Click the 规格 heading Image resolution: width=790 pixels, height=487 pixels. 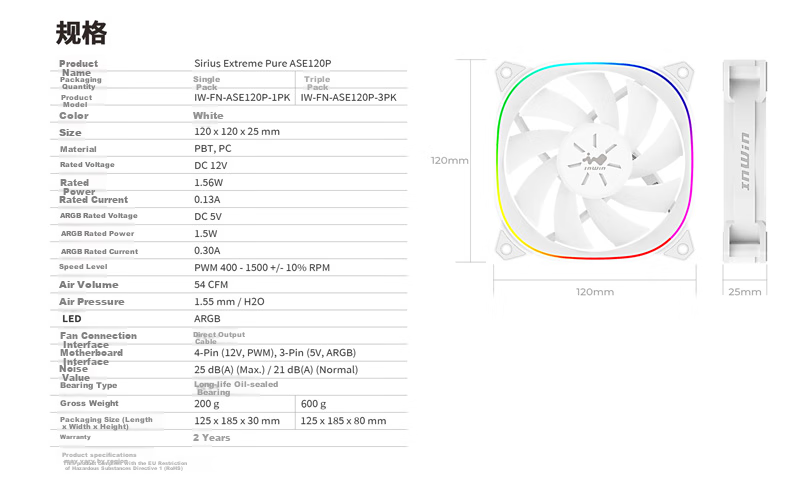81,33
